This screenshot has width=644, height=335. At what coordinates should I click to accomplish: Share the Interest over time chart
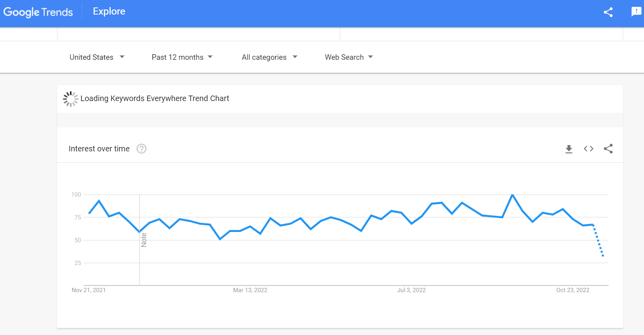[608, 149]
